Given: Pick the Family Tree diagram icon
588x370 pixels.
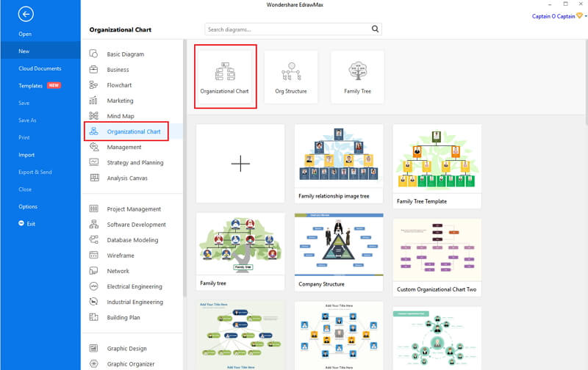Looking at the screenshot, I should 358,70.
